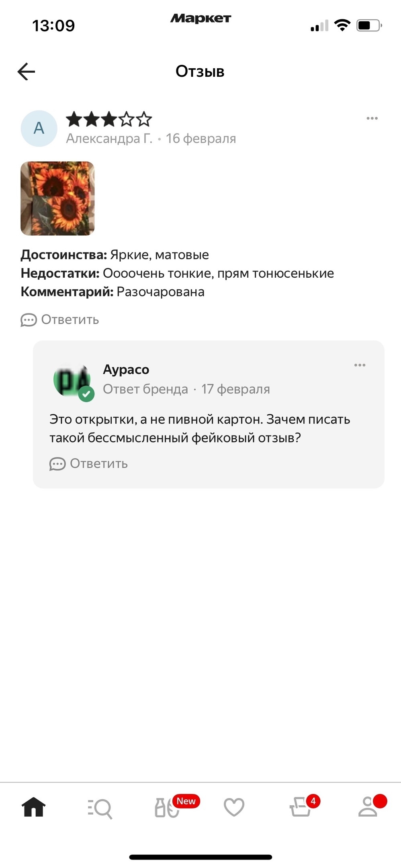Tap the speech bubble icon in brand reply
Viewport: 401px width, 868px height.
(57, 464)
